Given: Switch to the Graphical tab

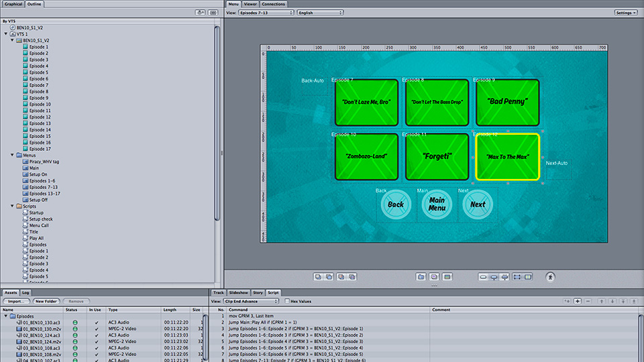Looking at the screenshot, I should (x=13, y=4).
